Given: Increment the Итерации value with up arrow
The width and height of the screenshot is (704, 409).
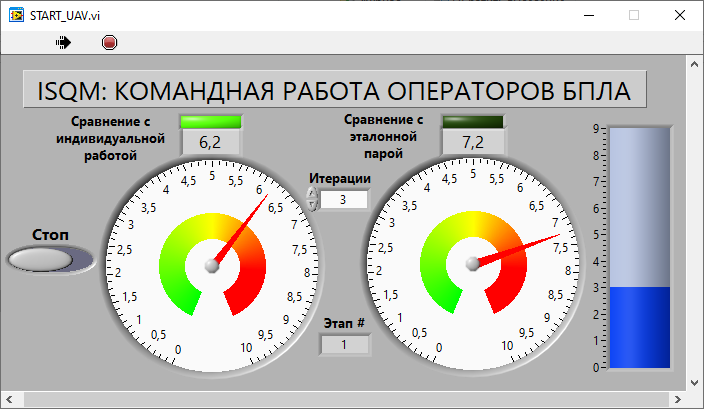Looking at the screenshot, I should [x=312, y=193].
